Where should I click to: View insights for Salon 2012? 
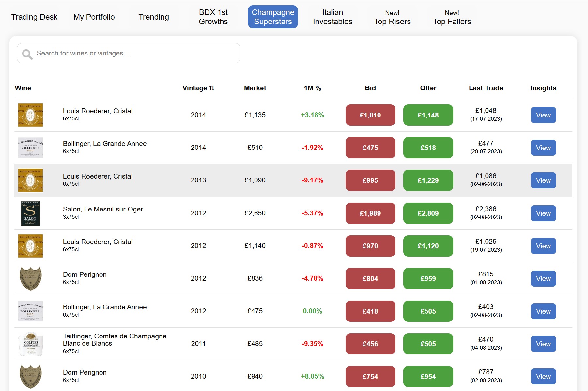543,213
